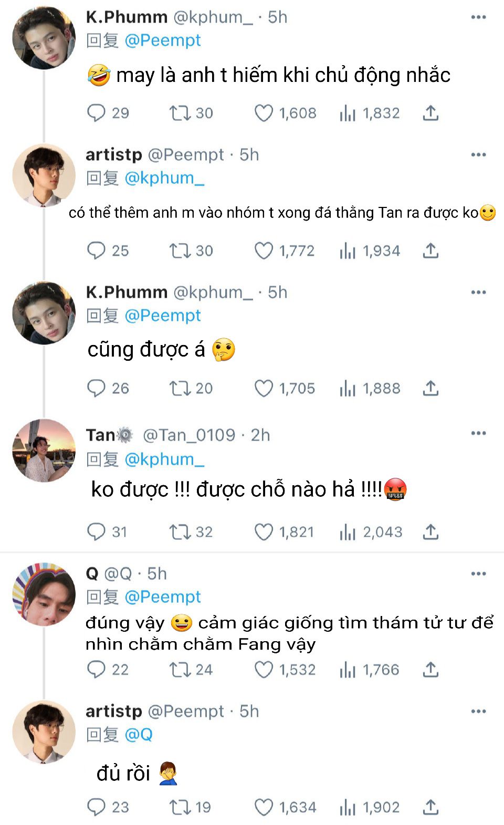Retweet Tan's tweet with 32 retweets
The width and height of the screenshot is (504, 825).
coord(179,532)
